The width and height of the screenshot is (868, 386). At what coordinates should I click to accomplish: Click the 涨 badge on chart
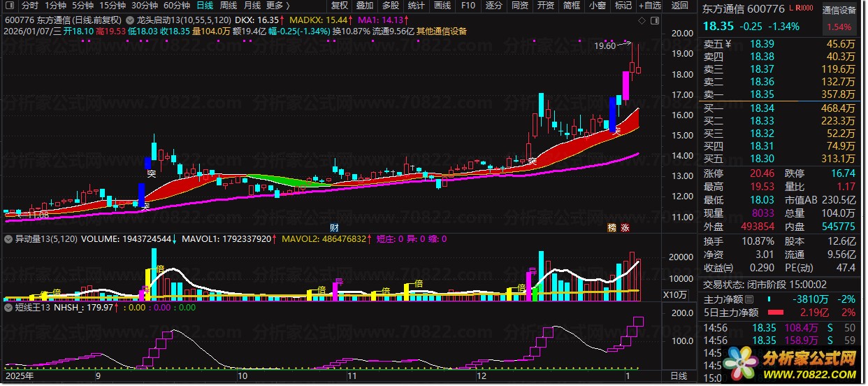[x=625, y=227]
